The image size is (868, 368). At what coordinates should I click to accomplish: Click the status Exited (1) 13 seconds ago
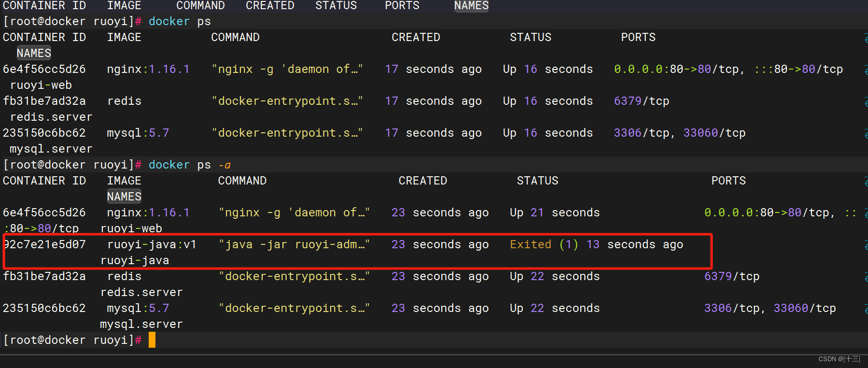(597, 244)
